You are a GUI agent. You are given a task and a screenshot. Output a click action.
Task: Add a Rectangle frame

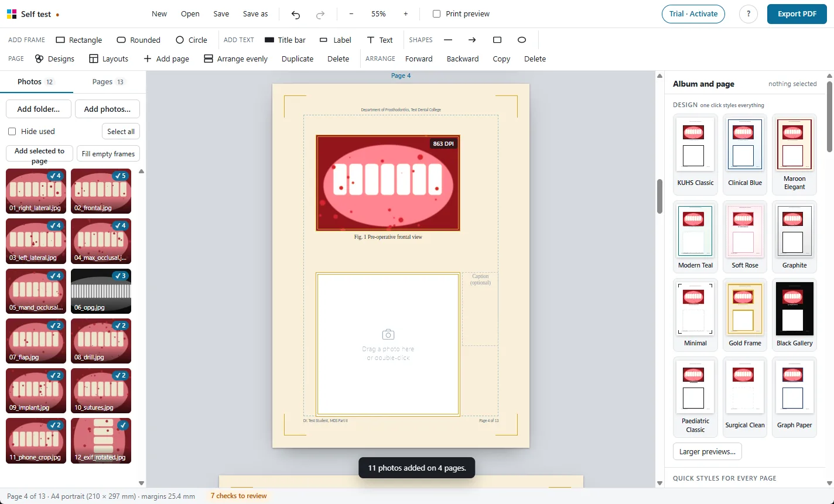(x=79, y=40)
